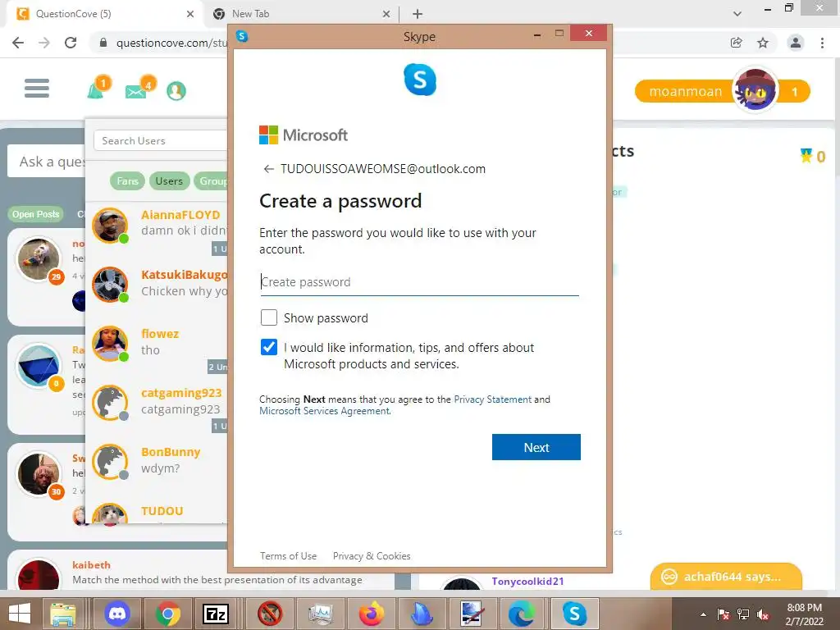The height and width of the screenshot is (630, 840).
Task: Click the Create password field
Action: tap(419, 282)
